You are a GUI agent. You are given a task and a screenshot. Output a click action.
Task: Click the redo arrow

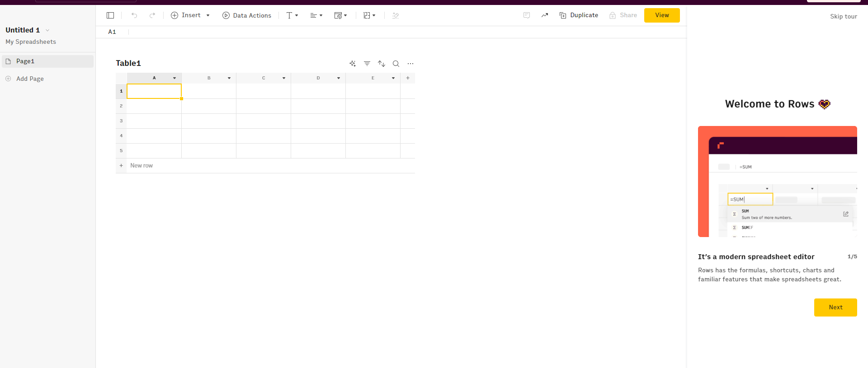[152, 15]
